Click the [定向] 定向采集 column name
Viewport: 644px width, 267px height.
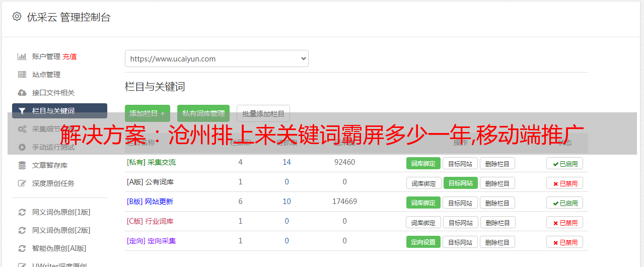point(152,241)
